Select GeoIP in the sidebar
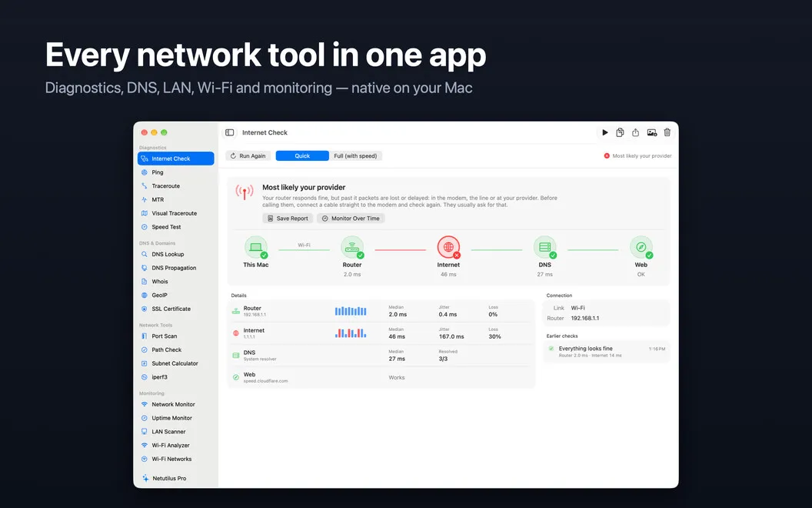Image resolution: width=812 pixels, height=508 pixels. click(176, 296)
